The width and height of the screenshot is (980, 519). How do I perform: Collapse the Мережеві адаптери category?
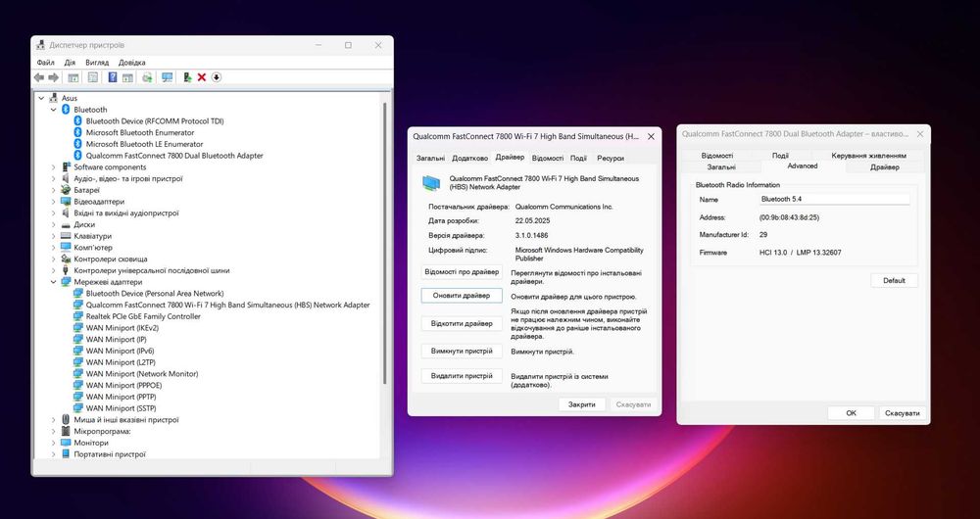(x=54, y=282)
